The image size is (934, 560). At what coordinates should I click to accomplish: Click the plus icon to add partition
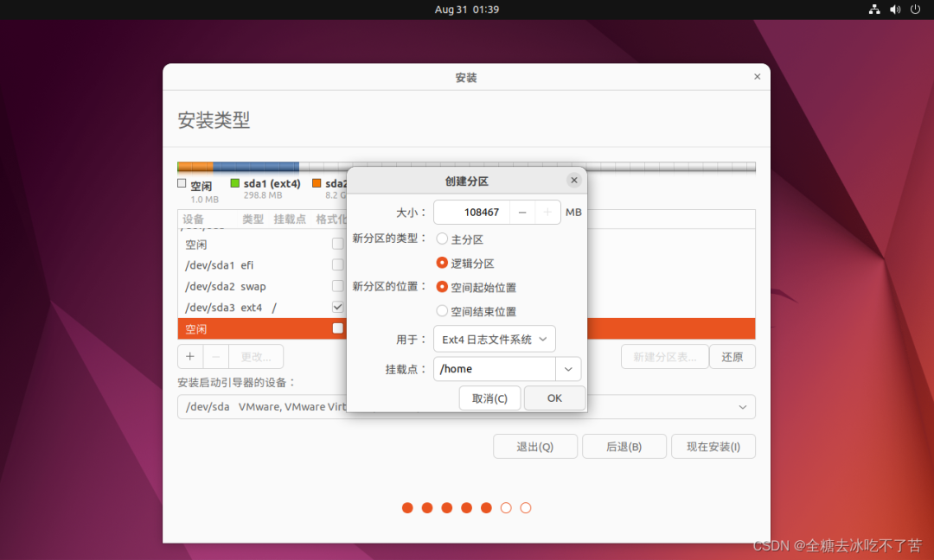[x=190, y=356]
